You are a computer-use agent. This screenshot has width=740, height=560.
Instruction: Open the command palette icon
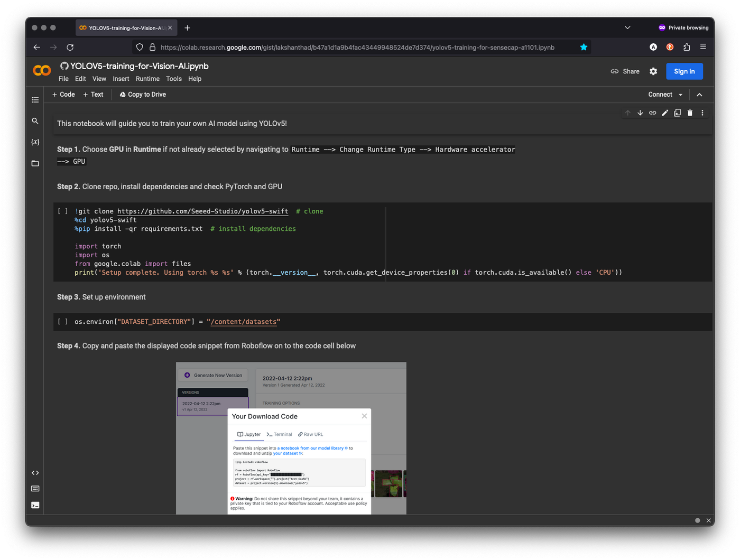pos(35,489)
